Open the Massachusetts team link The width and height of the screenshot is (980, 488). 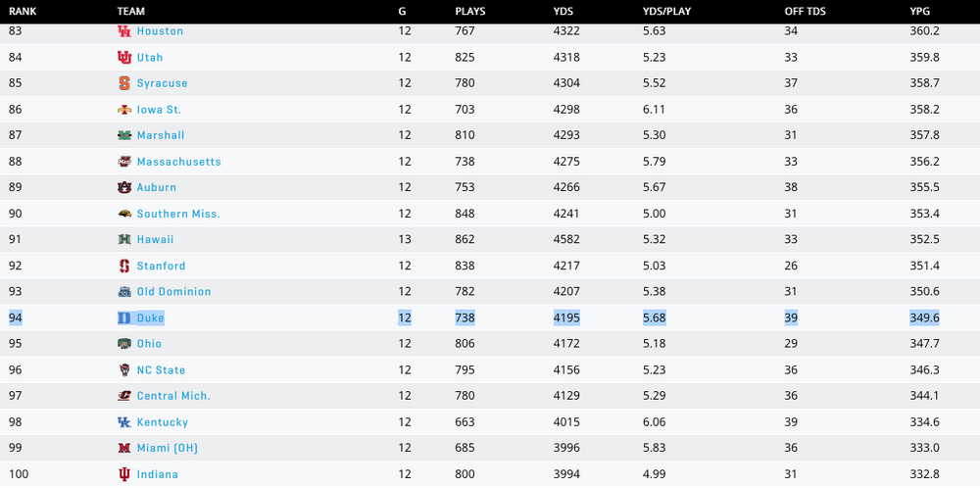(178, 162)
